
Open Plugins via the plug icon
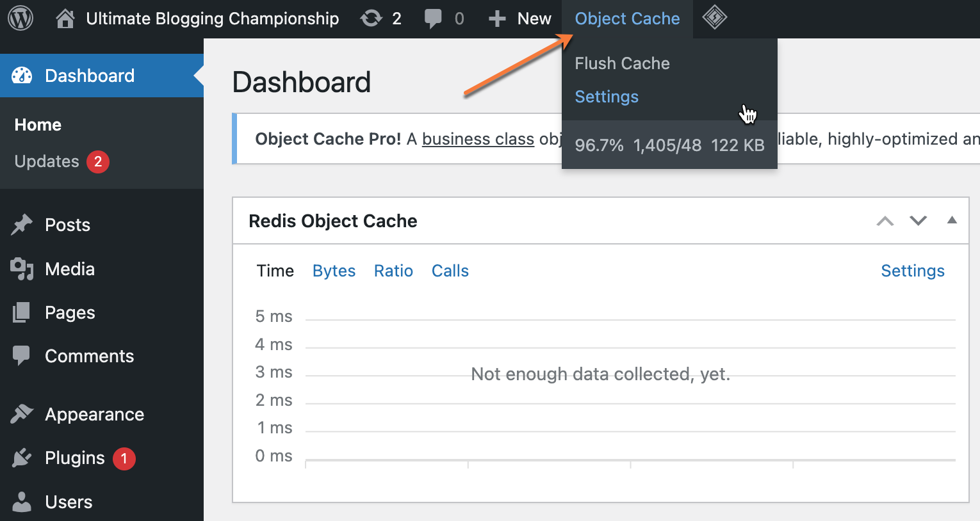22,458
